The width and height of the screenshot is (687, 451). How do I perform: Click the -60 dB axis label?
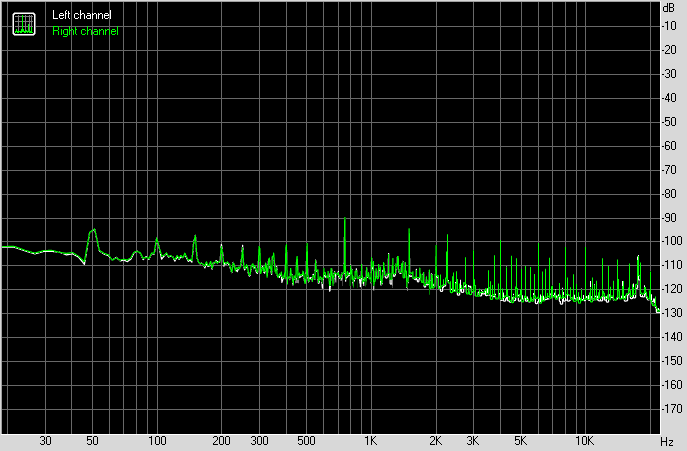click(x=669, y=146)
